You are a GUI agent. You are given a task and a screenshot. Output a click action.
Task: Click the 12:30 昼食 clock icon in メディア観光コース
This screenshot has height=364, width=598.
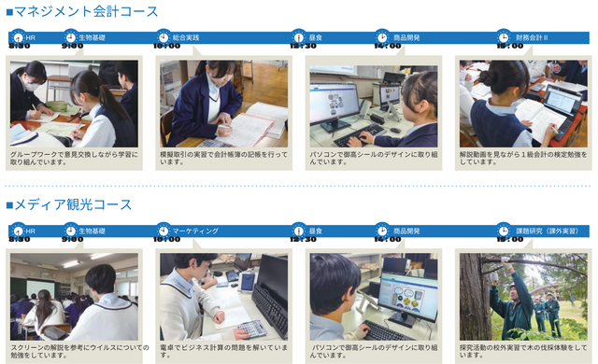(299, 231)
